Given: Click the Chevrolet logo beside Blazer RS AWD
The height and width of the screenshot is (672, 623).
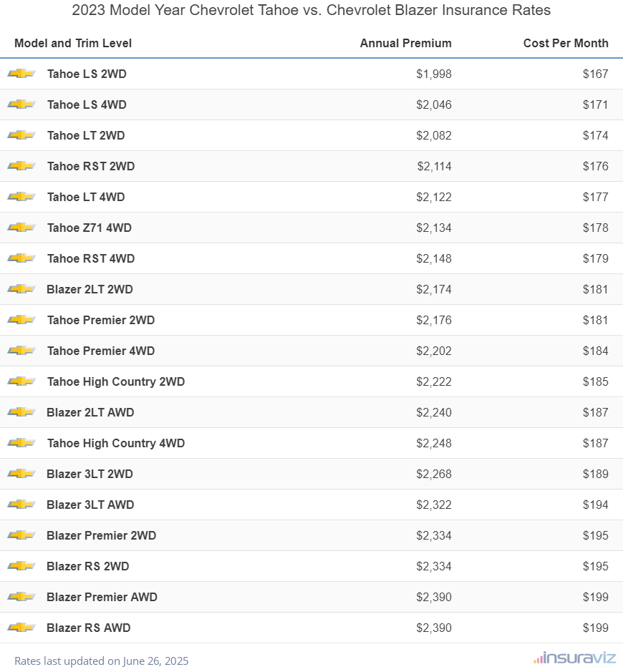Looking at the screenshot, I should point(21,628).
